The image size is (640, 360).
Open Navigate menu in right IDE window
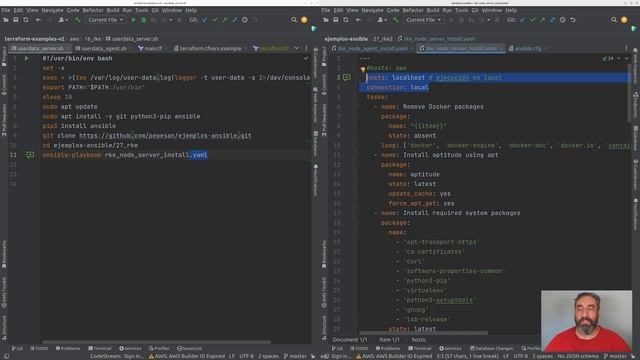coord(372,10)
